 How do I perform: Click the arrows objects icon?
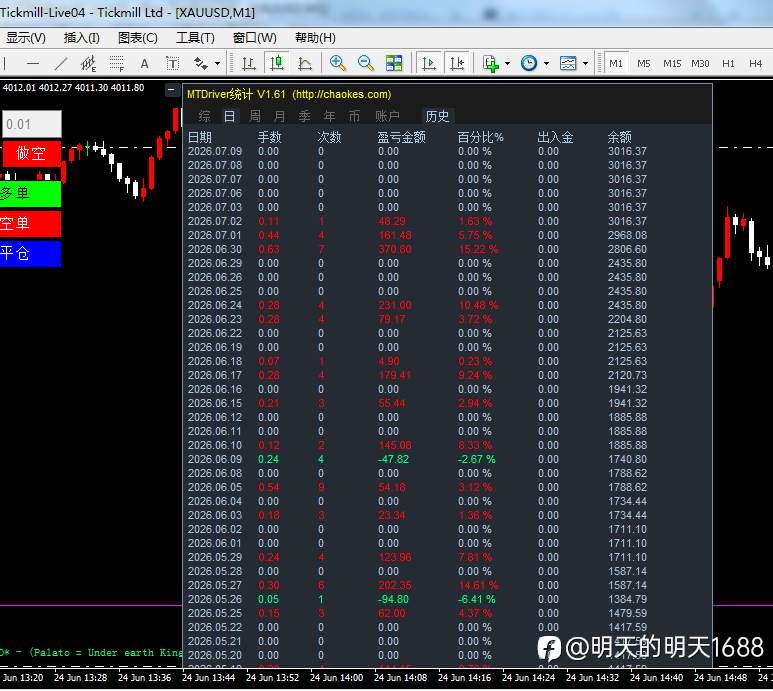[x=201, y=64]
